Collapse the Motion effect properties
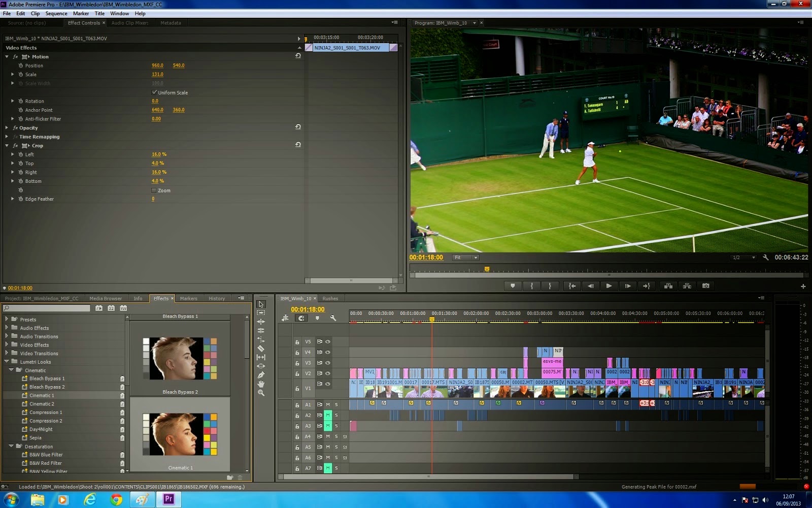Screen dimensions: 812x508 pos(7,56)
